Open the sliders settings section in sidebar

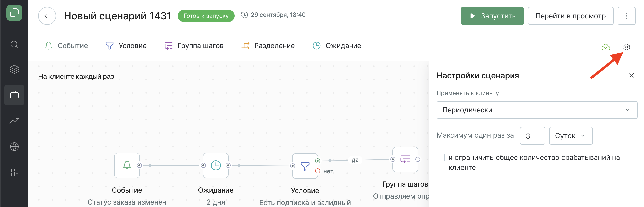[14, 172]
